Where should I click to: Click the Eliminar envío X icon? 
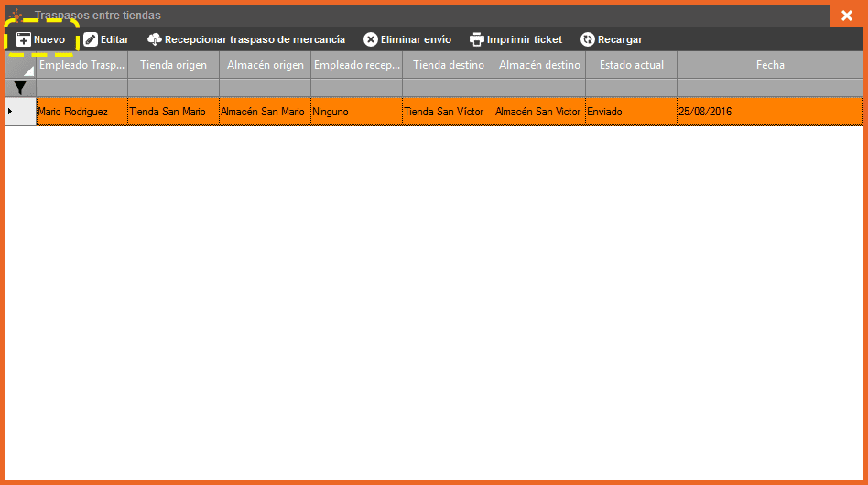click(371, 40)
